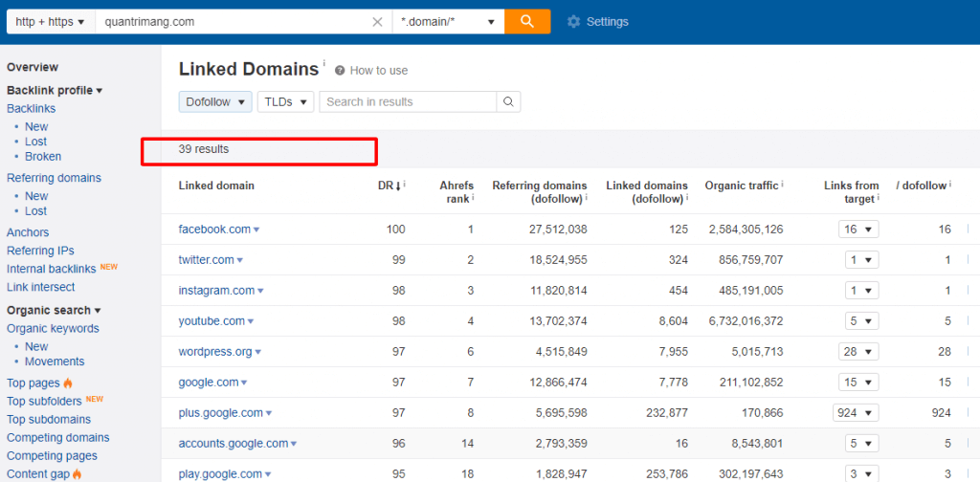Open Content gap in the sidebar
This screenshot has width=980, height=482.
(x=38, y=474)
